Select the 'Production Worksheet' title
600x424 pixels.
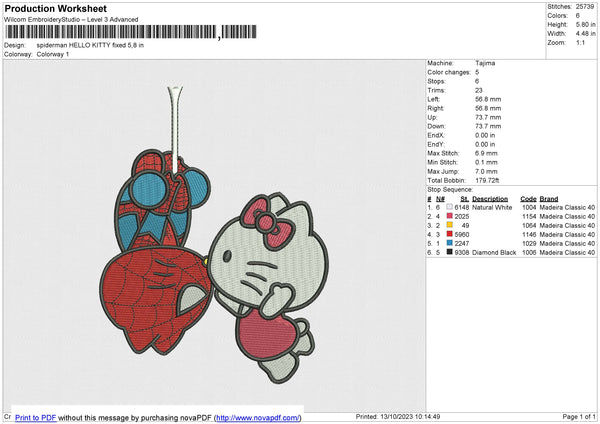(x=56, y=8)
